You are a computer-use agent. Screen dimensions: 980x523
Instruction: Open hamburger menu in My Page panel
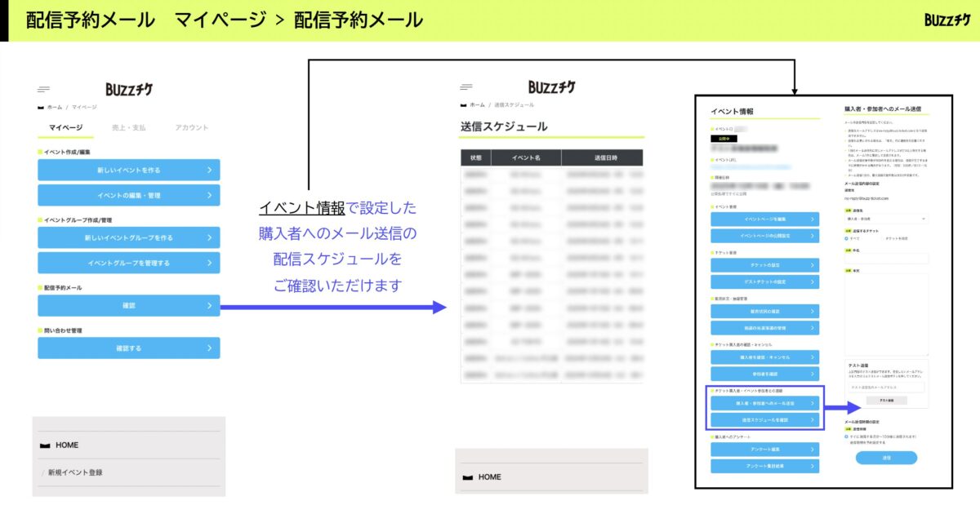click(x=43, y=90)
